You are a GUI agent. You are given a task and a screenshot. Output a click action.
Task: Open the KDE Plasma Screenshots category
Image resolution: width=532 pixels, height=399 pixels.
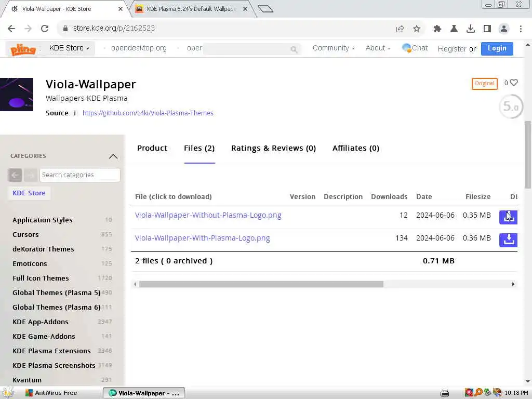[54, 366]
